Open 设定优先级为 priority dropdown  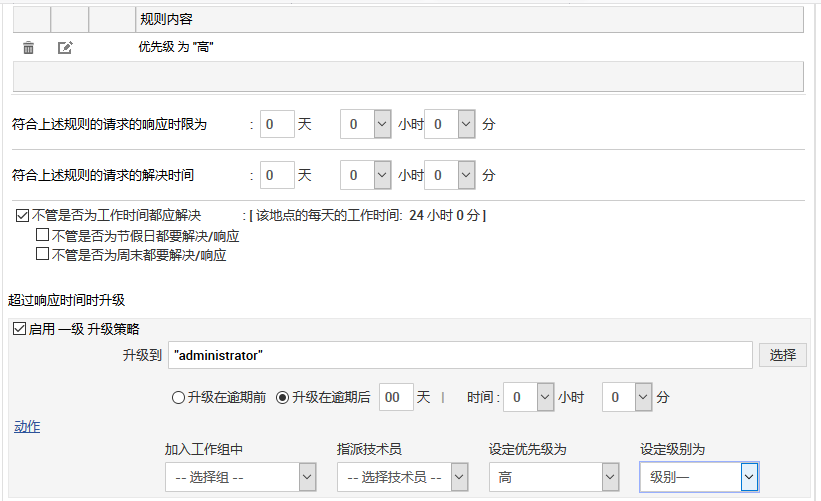(x=553, y=478)
